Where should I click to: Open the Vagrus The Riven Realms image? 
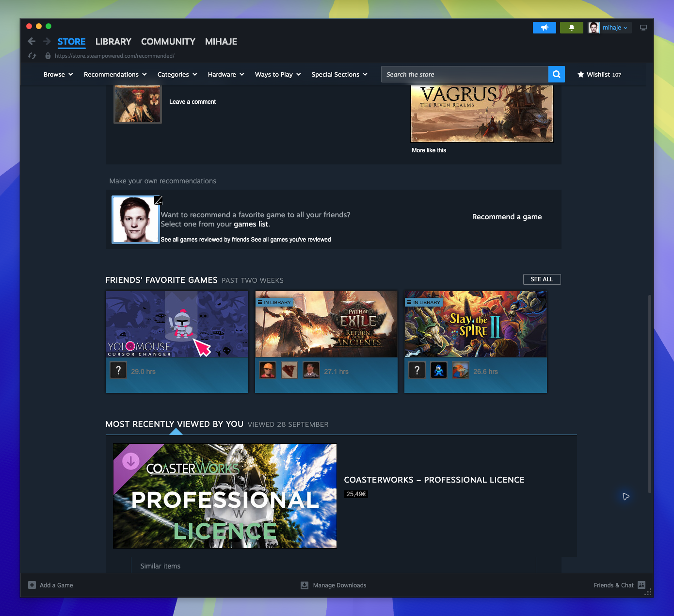[x=482, y=114]
